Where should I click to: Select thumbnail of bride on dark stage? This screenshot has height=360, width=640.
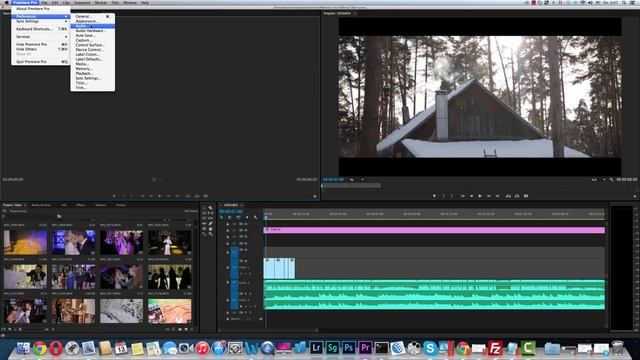tap(169, 242)
